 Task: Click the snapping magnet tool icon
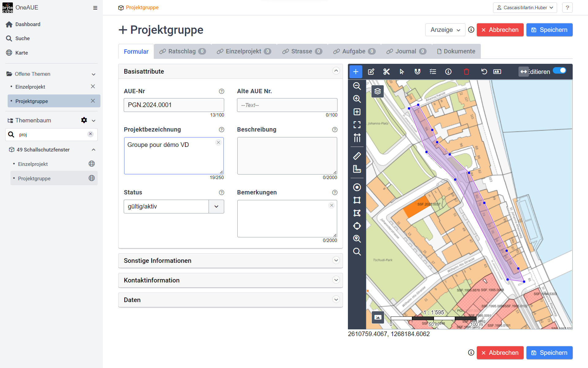coord(417,72)
